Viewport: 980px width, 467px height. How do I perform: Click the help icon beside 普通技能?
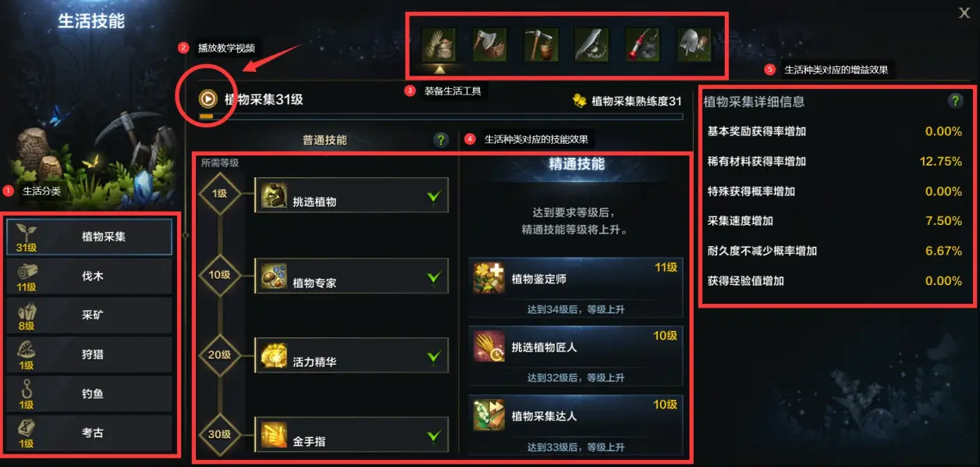click(x=441, y=140)
